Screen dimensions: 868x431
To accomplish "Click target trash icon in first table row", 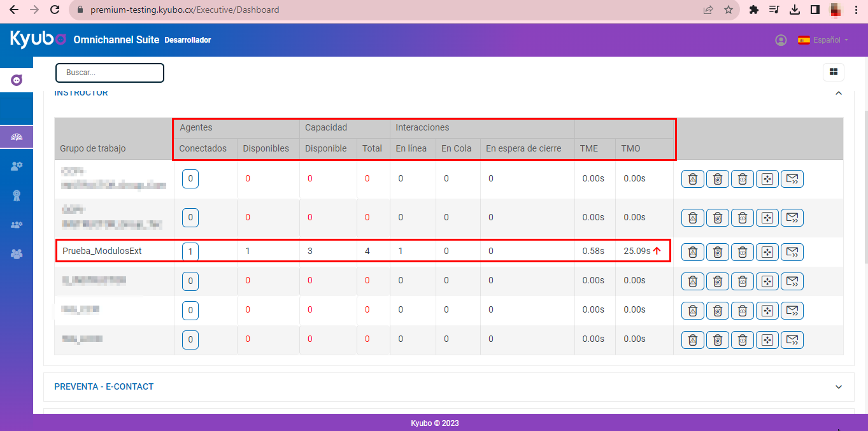I will (x=718, y=179).
